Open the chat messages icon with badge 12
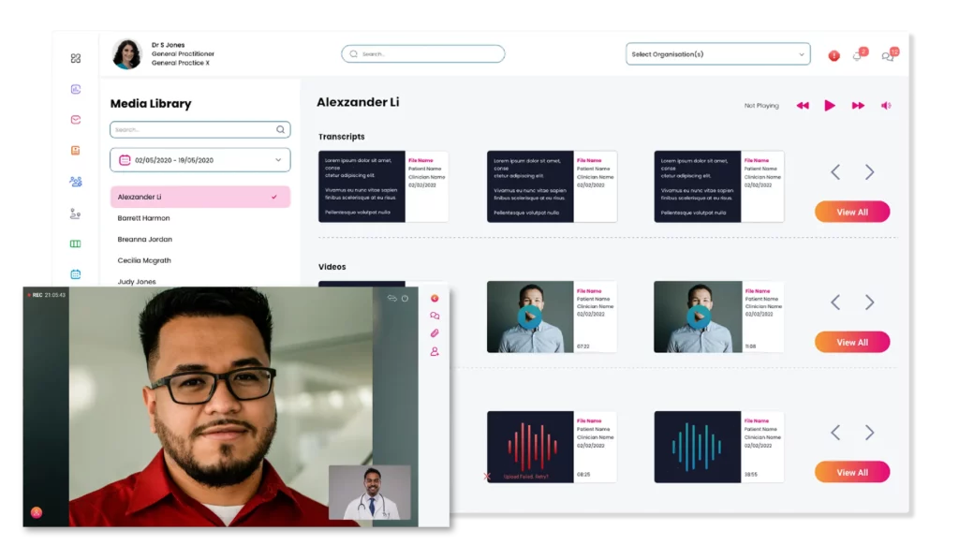This screenshot has width=959, height=560. point(890,55)
